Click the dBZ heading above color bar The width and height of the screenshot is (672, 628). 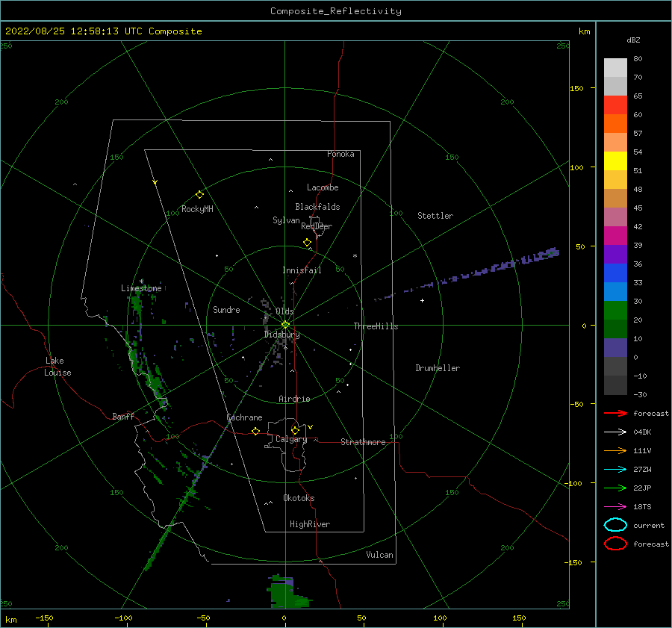(633, 40)
